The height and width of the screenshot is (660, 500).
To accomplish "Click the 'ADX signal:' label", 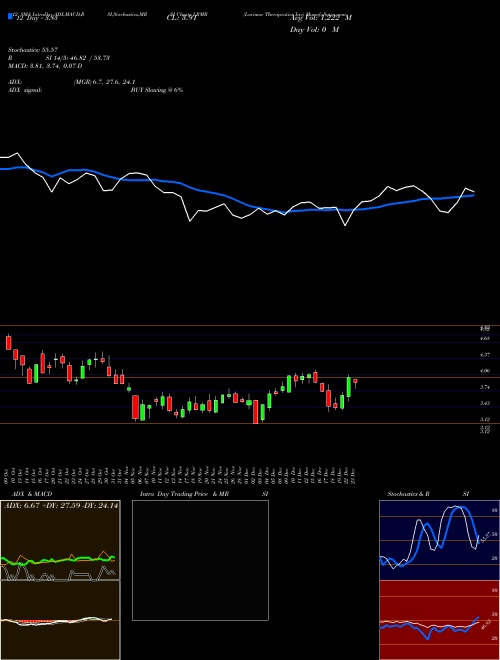I will click(x=25, y=90).
